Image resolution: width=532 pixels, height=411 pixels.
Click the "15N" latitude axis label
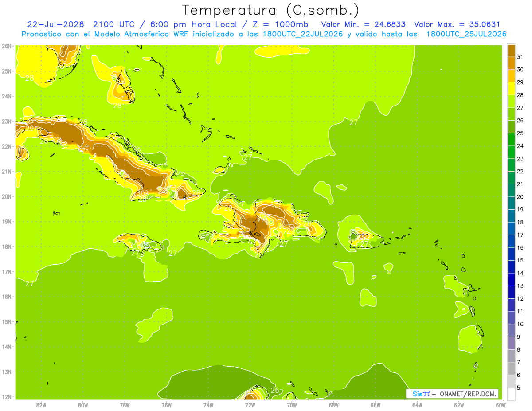coord(7,321)
